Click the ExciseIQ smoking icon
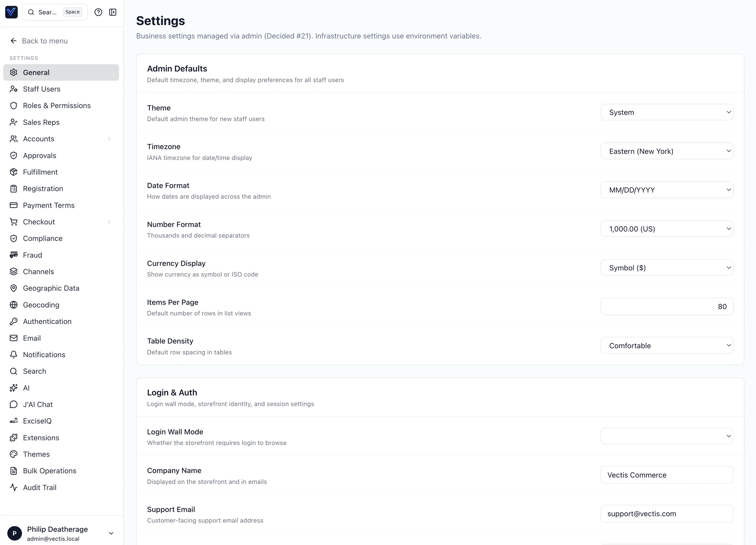This screenshot has height=545, width=756. tap(14, 421)
